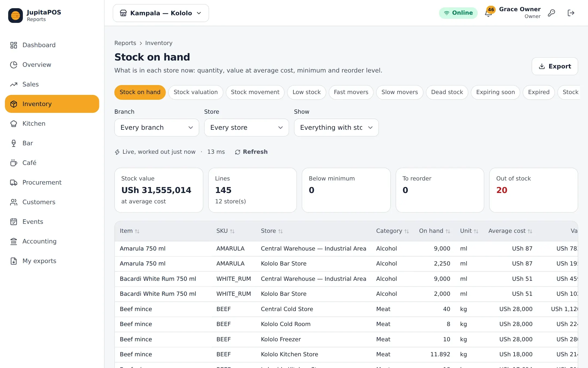Go to Kitchen section in sidebar
588x368 pixels.
52,123
